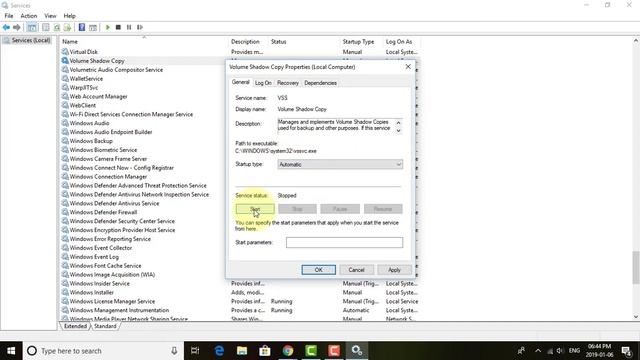Click the Pause Service toolbar icon

click(x=129, y=27)
